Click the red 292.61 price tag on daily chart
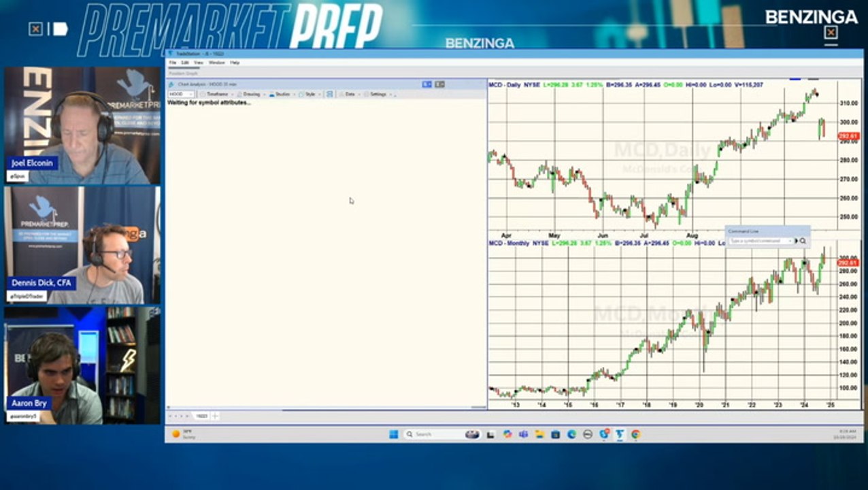 [848, 136]
